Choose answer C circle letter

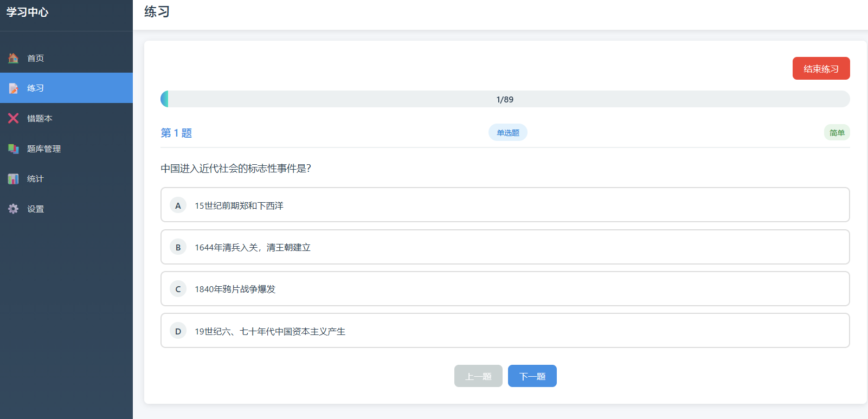tap(178, 289)
